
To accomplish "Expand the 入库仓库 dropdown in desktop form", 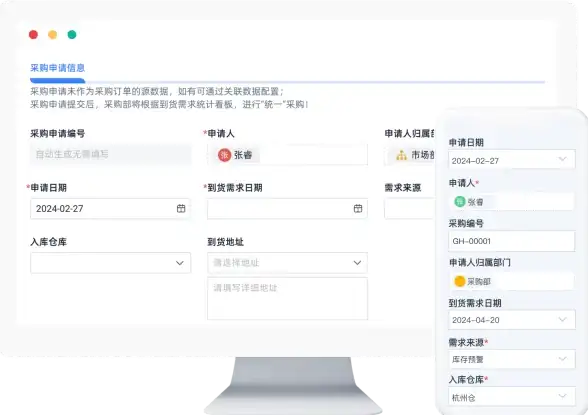I will click(111, 263).
